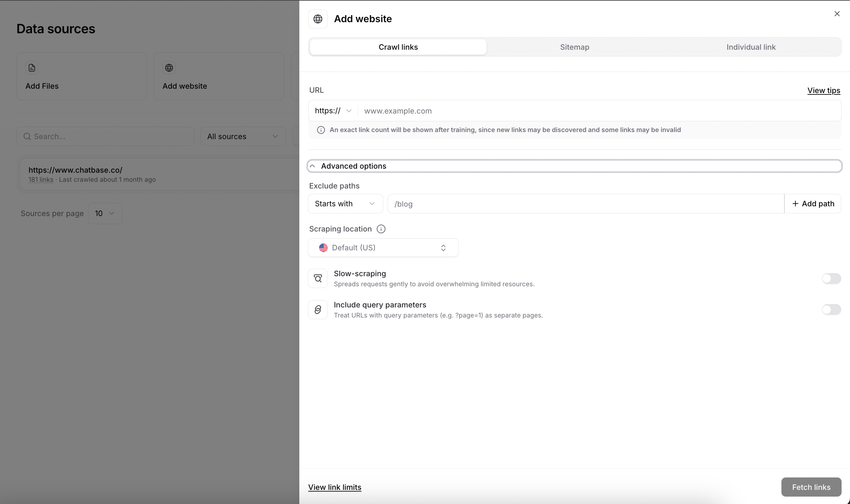The height and width of the screenshot is (504, 850).
Task: Switch to the Sitemap tab
Action: coord(574,47)
